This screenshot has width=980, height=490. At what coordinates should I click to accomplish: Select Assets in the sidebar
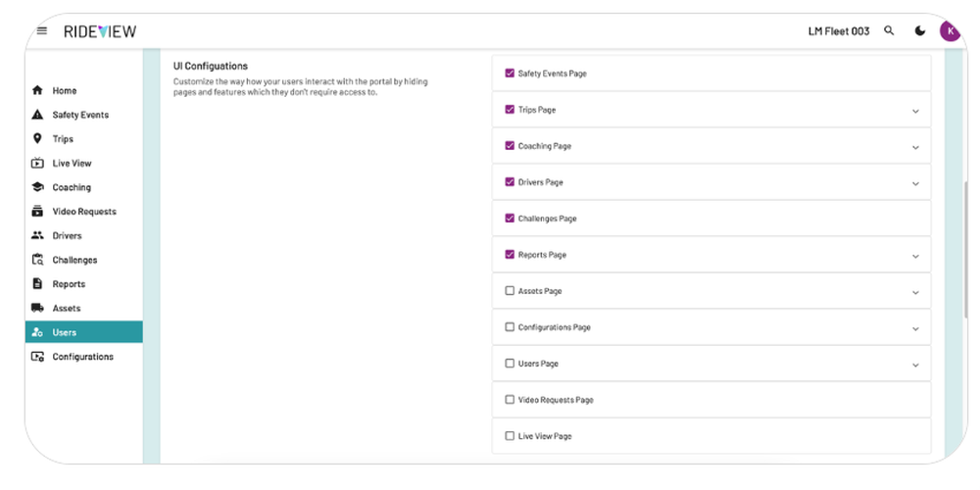[83, 308]
